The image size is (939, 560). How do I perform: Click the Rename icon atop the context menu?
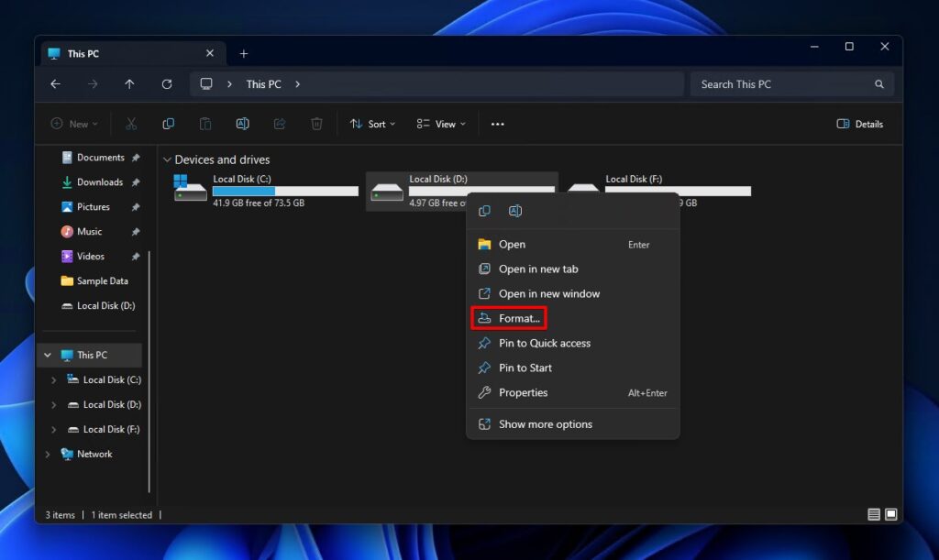tap(516, 211)
